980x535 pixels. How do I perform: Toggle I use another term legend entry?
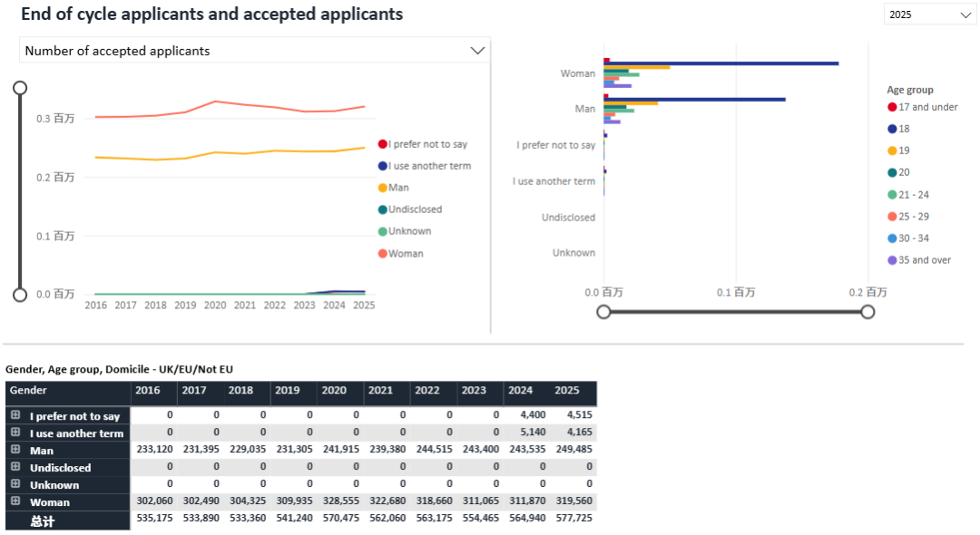[x=428, y=166]
